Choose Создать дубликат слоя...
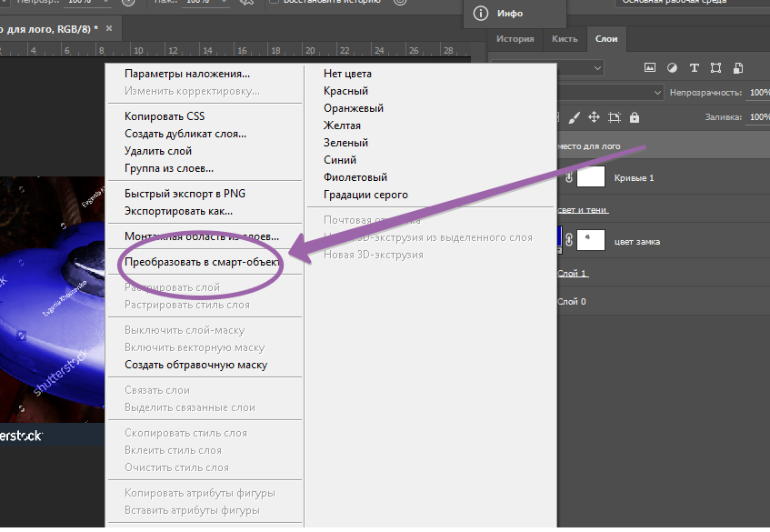Viewport: 770px width, 532px height. tap(185, 134)
